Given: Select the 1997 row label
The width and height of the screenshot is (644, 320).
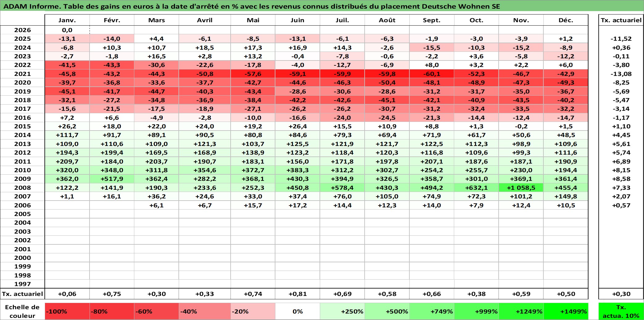Looking at the screenshot, I should click(23, 284).
